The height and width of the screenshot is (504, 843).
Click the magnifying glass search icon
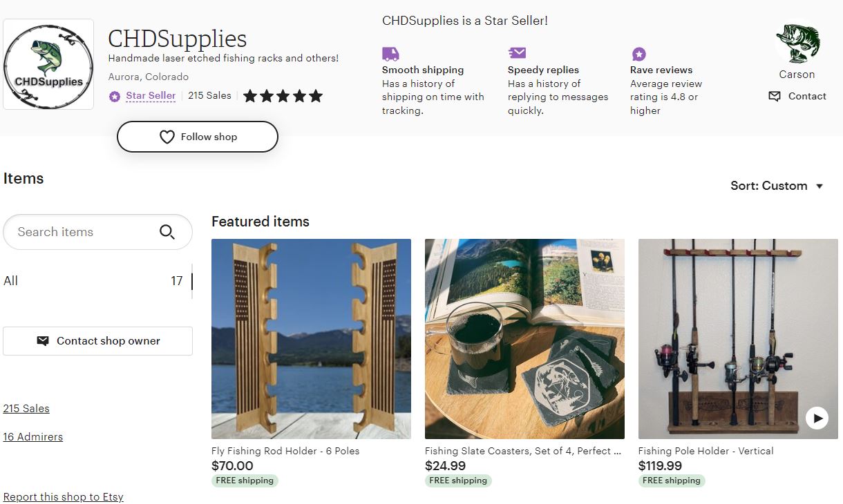167,232
